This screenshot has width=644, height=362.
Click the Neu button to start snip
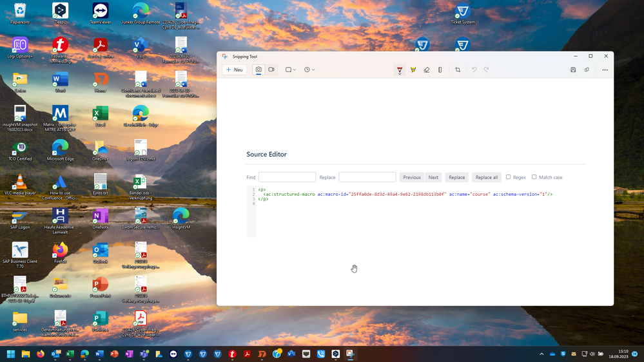pos(235,70)
